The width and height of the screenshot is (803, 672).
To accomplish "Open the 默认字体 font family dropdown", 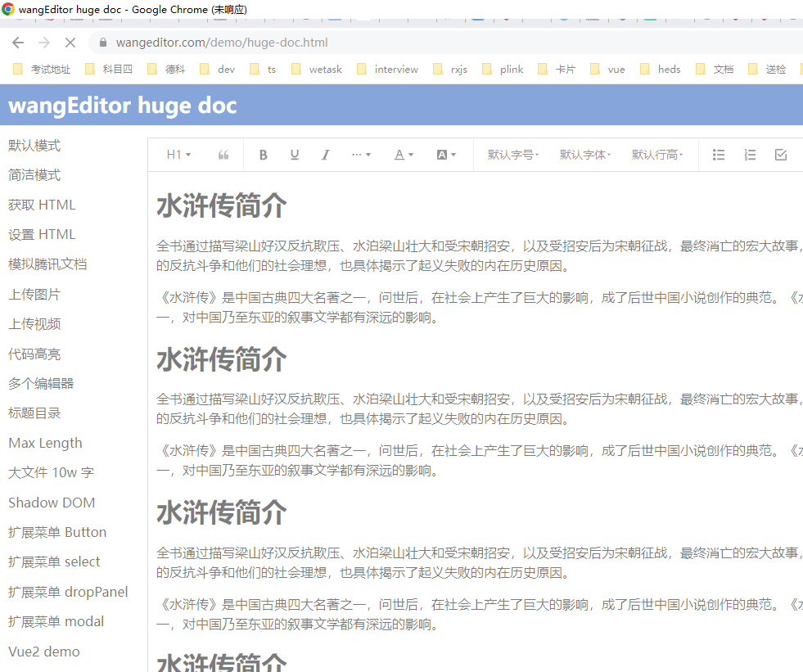I will click(584, 154).
